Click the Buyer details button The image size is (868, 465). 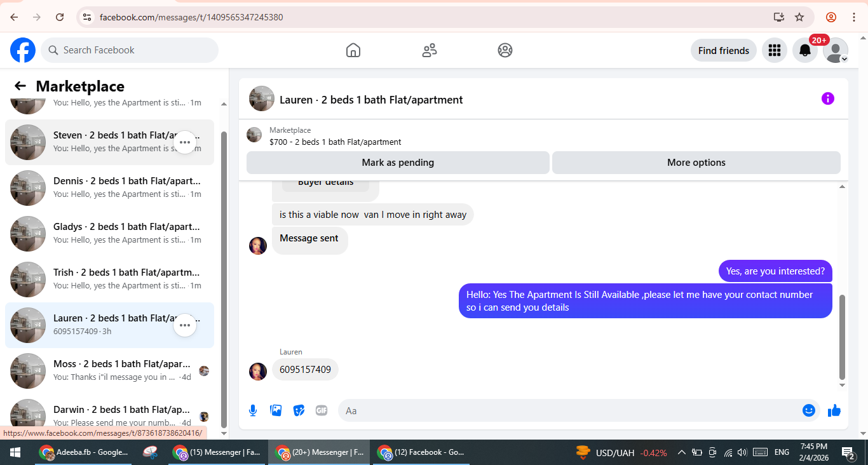[325, 183]
